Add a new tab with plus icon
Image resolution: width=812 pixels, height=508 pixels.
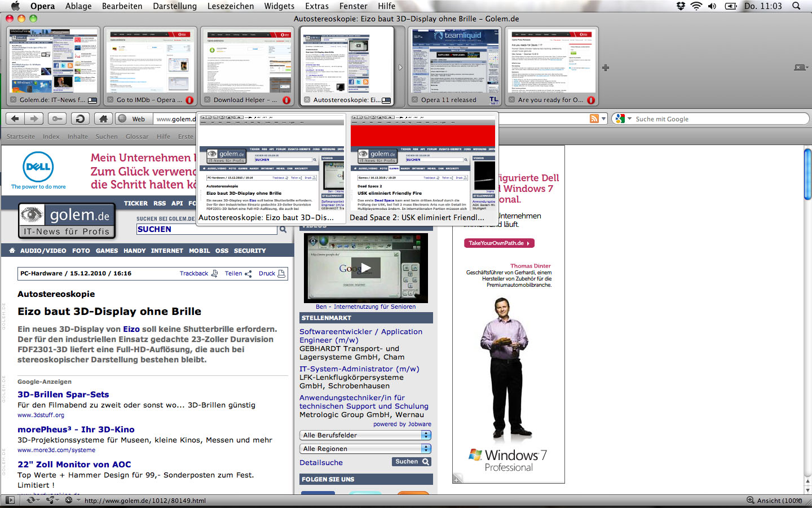pyautogui.click(x=606, y=68)
